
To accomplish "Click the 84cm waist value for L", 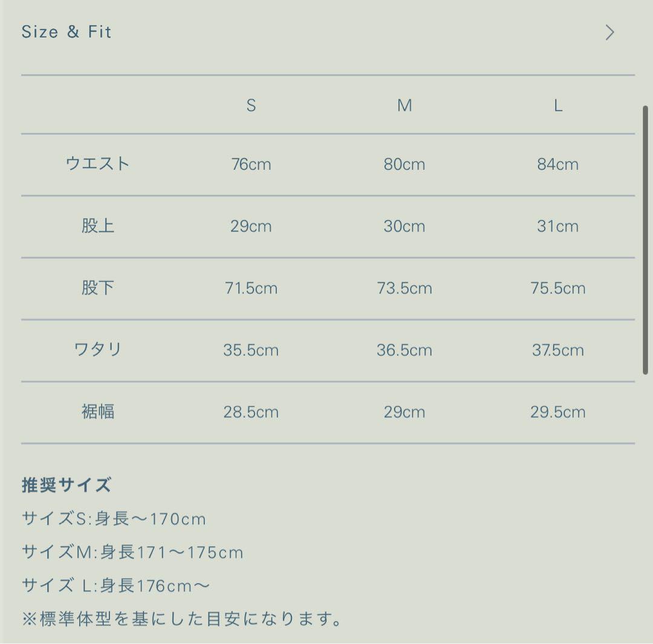I will (x=558, y=164).
